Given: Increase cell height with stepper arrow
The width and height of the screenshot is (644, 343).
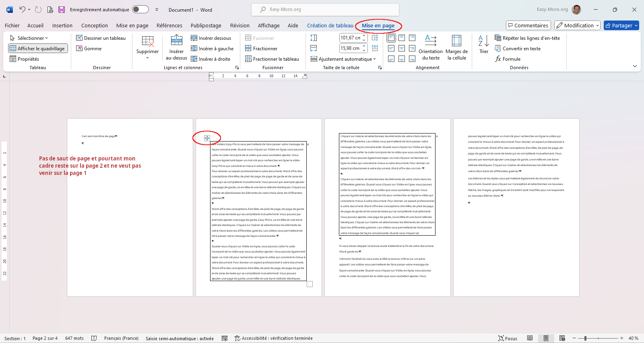Looking at the screenshot, I should [364, 36].
